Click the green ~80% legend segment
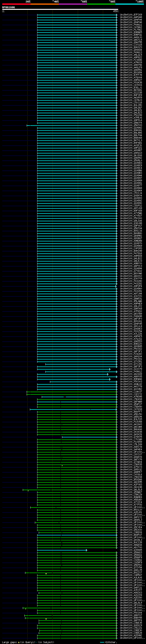Screen dimensions: 146x644 tap(101, 4)
